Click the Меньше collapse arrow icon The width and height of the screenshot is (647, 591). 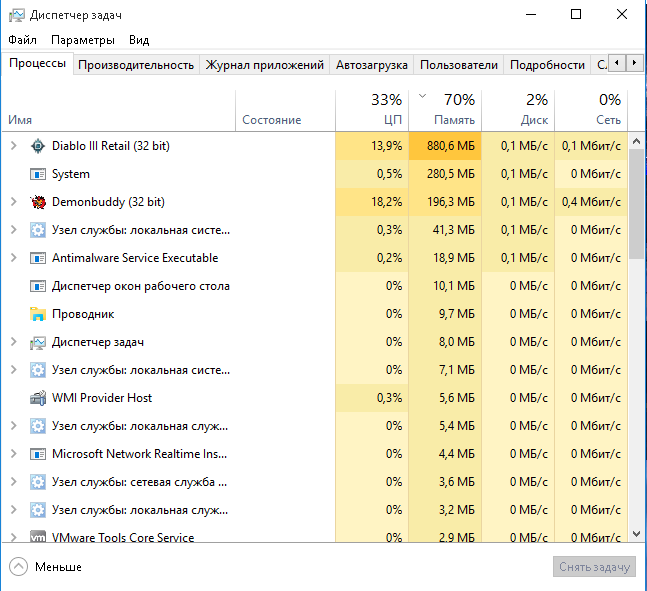18,567
